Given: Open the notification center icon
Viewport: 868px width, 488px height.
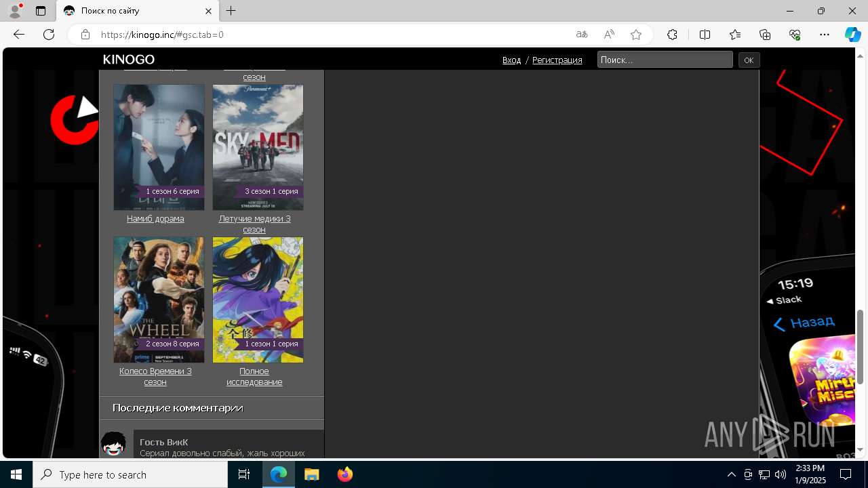Looking at the screenshot, I should click(x=846, y=474).
